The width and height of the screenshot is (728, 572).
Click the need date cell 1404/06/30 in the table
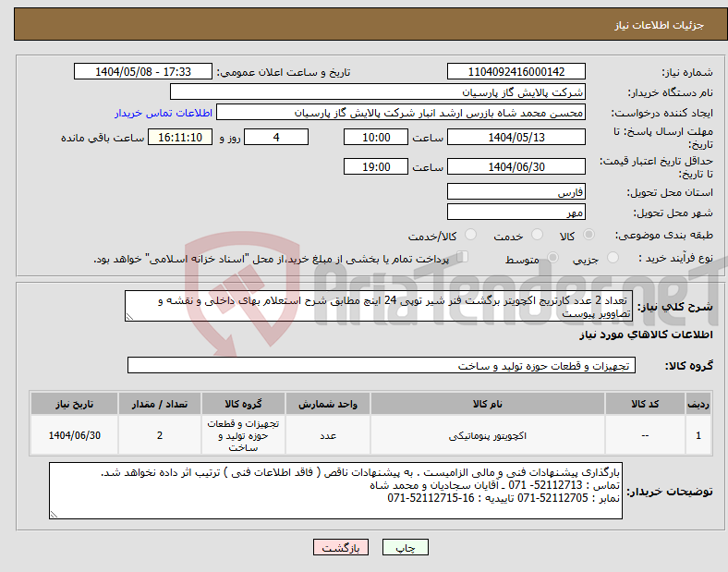point(74,435)
